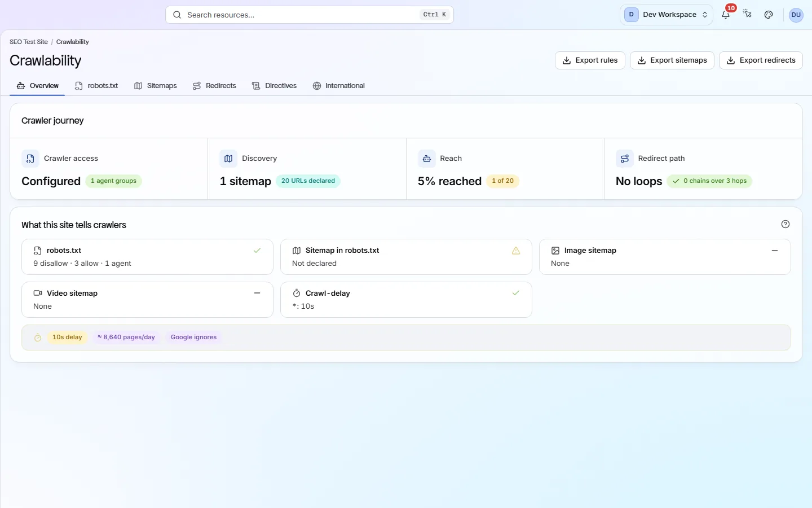This screenshot has height=508, width=812.
Task: Click the ≈ 8,640 pages/day chip
Action: click(126, 338)
